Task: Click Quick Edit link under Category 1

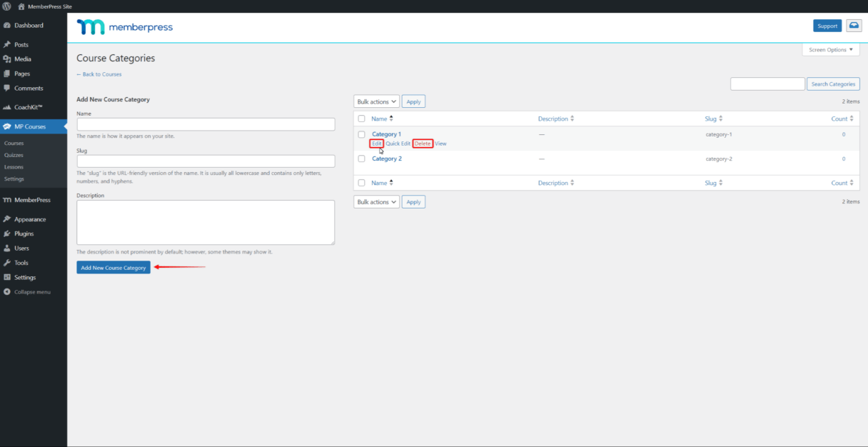Action: [398, 144]
